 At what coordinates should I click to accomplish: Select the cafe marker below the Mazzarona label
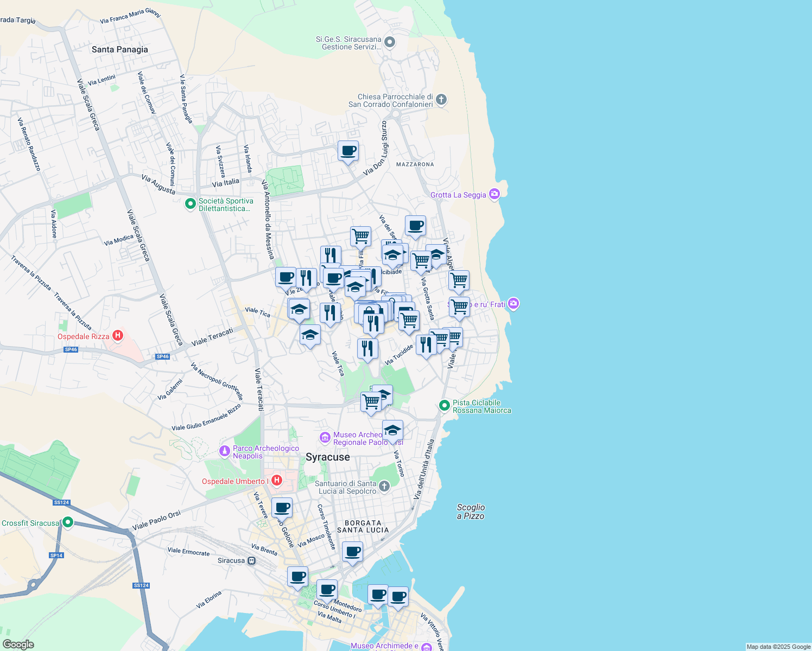click(415, 226)
